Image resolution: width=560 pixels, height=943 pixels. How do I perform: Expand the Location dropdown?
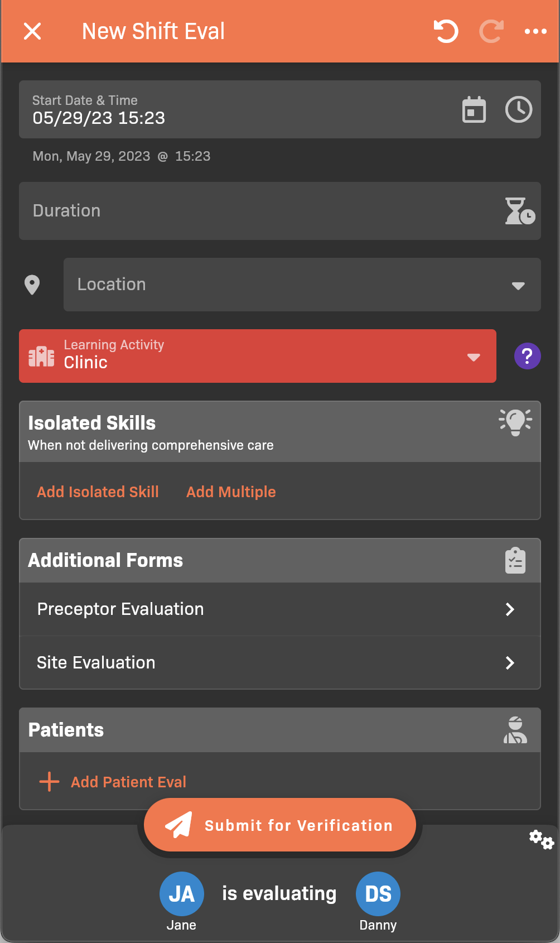(x=302, y=285)
